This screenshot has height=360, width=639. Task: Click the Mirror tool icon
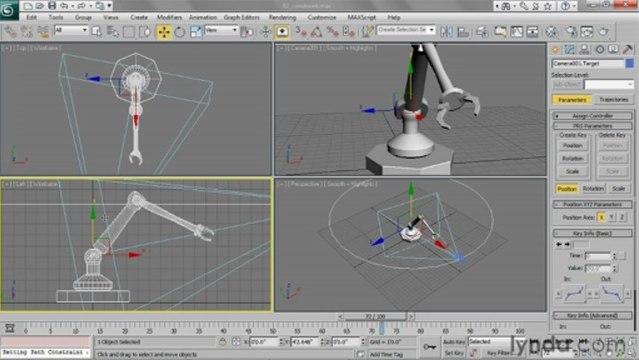[x=446, y=31]
